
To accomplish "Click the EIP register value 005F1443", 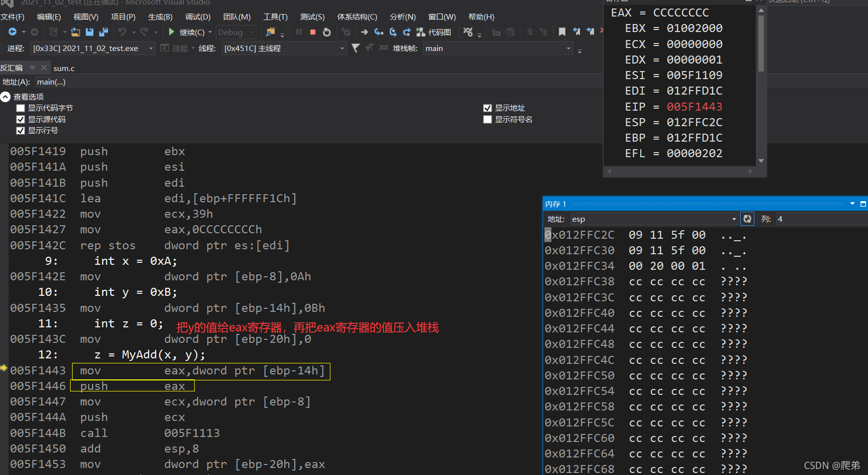I will click(x=694, y=107).
